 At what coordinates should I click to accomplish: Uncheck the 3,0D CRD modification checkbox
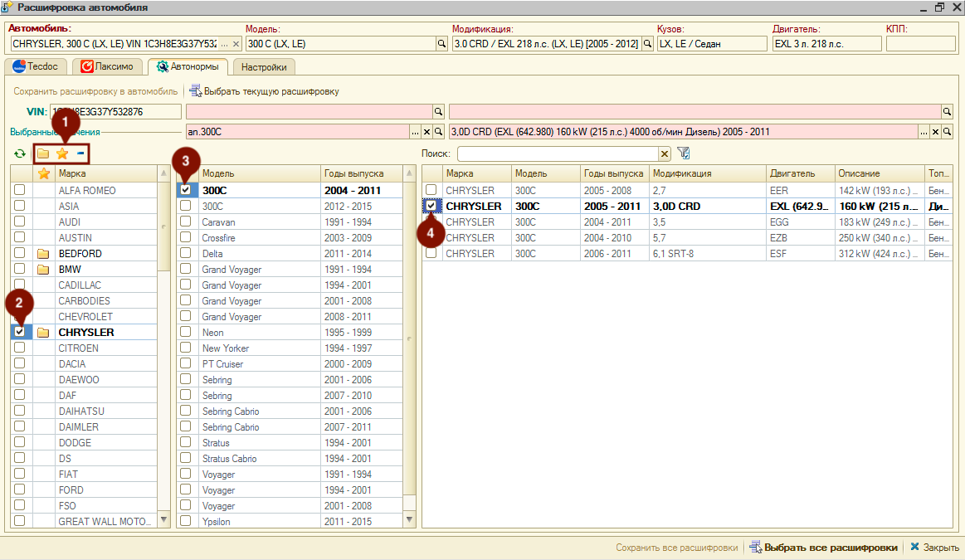click(431, 206)
